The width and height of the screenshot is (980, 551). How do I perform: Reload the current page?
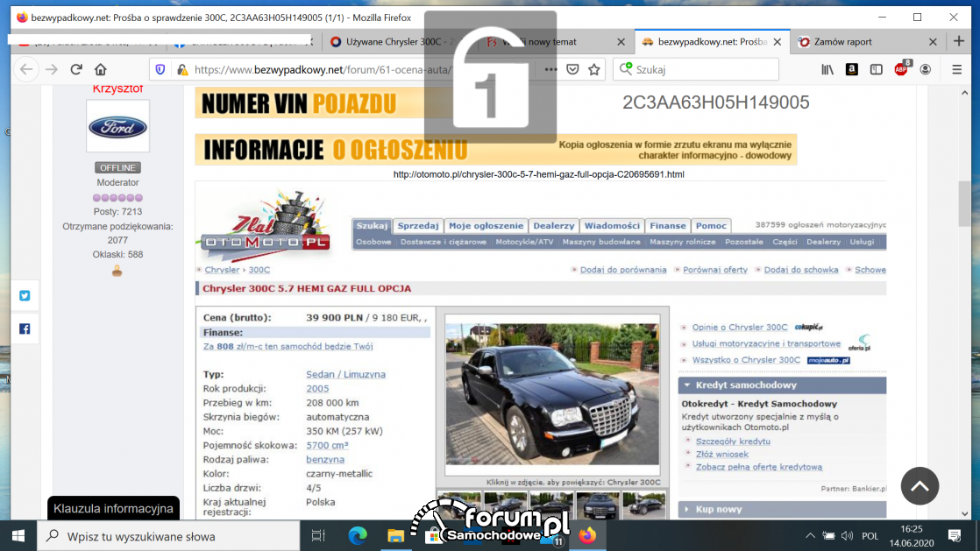(x=76, y=69)
